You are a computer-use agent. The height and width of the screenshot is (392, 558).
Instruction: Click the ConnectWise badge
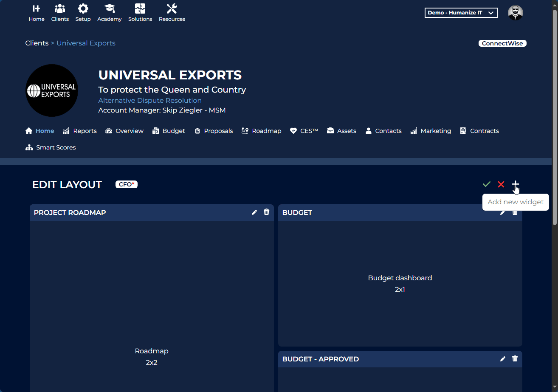pos(502,43)
